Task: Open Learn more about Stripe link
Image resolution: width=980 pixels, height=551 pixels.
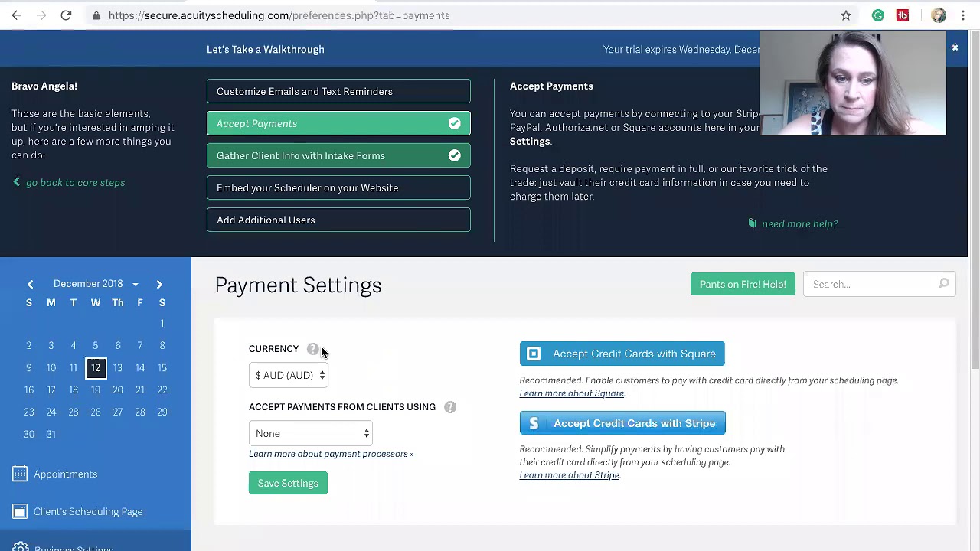Action: click(570, 475)
